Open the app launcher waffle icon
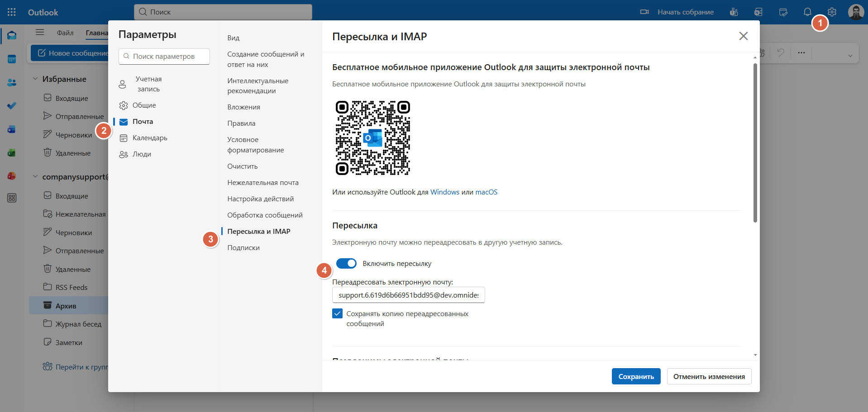Image resolution: width=868 pixels, height=412 pixels. 12,12
